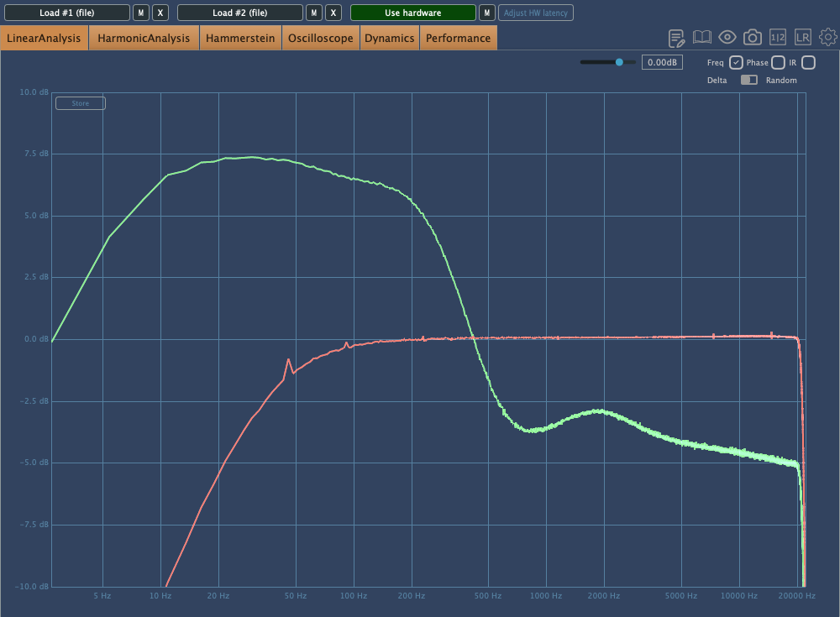The width and height of the screenshot is (840, 617).
Task: Switch to the HarmonicAnalysis tab
Action: click(144, 39)
